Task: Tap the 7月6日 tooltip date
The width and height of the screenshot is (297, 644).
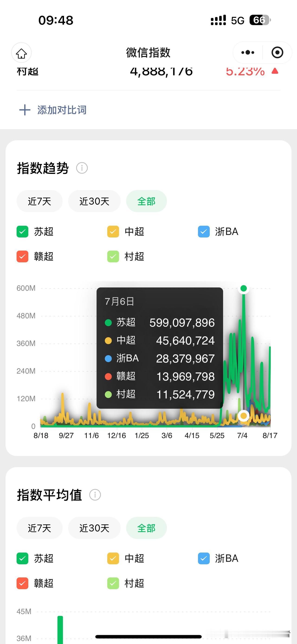Action: [x=119, y=302]
